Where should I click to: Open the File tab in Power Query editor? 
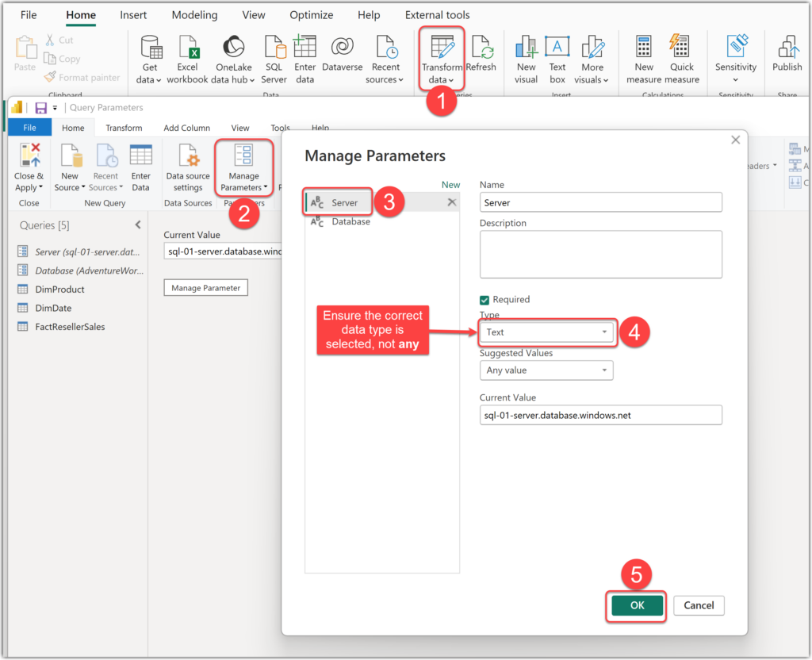pyautogui.click(x=29, y=128)
